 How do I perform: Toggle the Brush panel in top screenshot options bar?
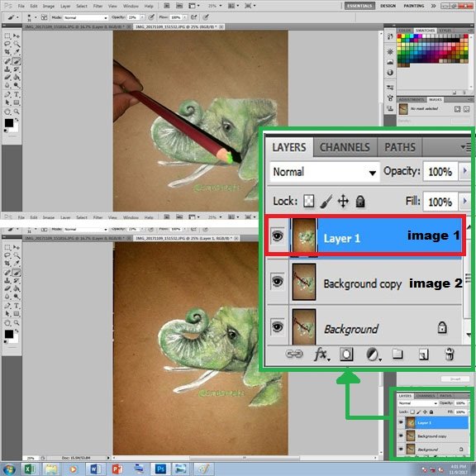coord(45,17)
